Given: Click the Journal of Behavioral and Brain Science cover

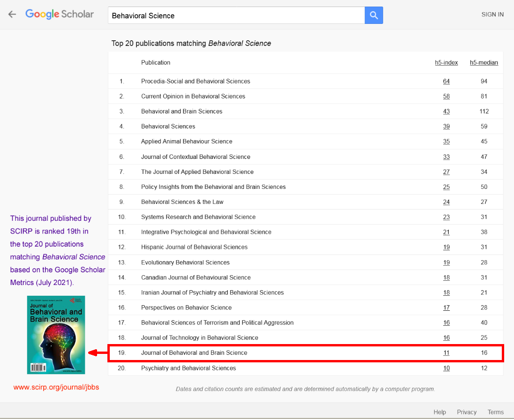Looking at the screenshot, I should tap(56, 335).
